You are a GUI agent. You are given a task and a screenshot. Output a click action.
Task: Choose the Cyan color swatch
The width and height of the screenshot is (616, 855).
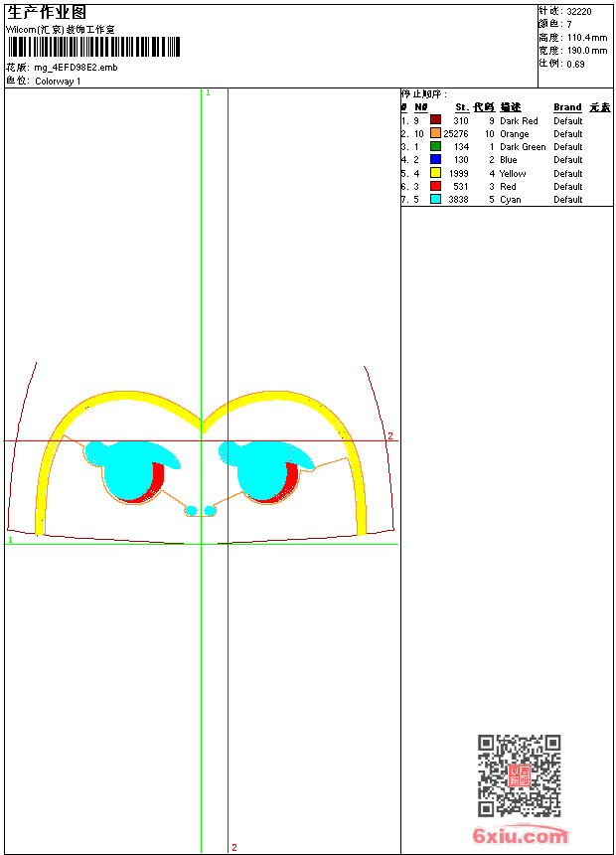coord(435,199)
